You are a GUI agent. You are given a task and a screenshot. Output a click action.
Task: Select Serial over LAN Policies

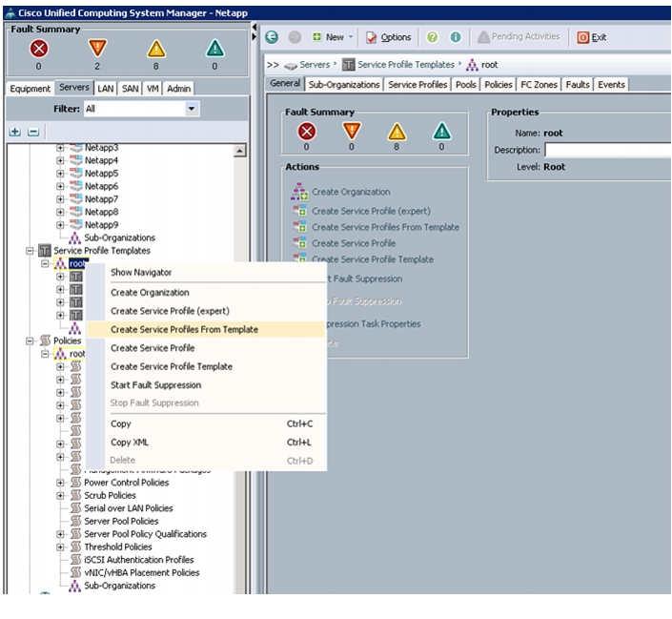pos(129,508)
